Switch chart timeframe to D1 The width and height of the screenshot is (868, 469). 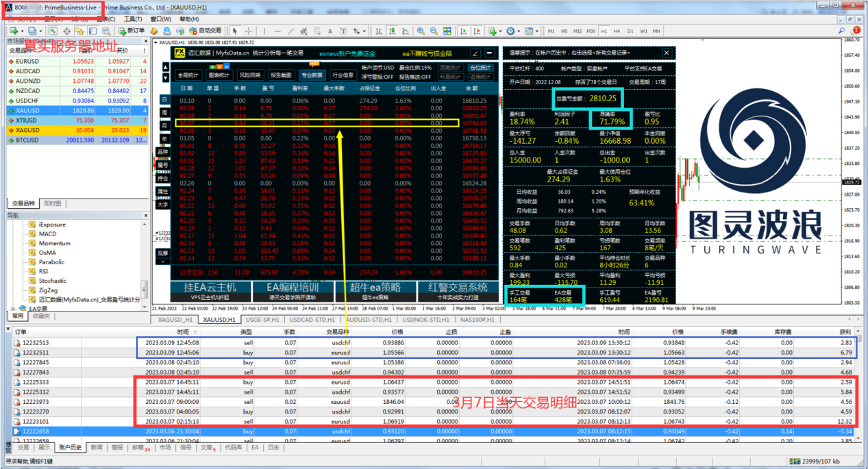[630, 31]
